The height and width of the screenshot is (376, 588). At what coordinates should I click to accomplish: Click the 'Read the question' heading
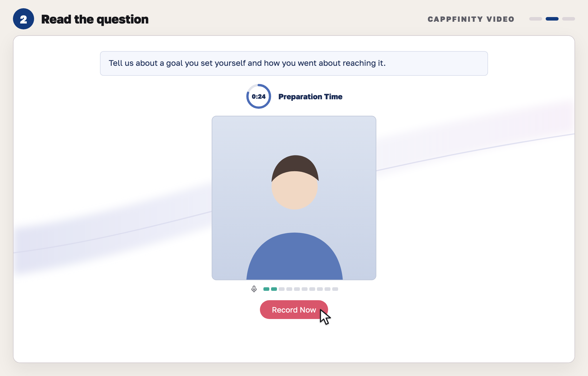point(95,19)
